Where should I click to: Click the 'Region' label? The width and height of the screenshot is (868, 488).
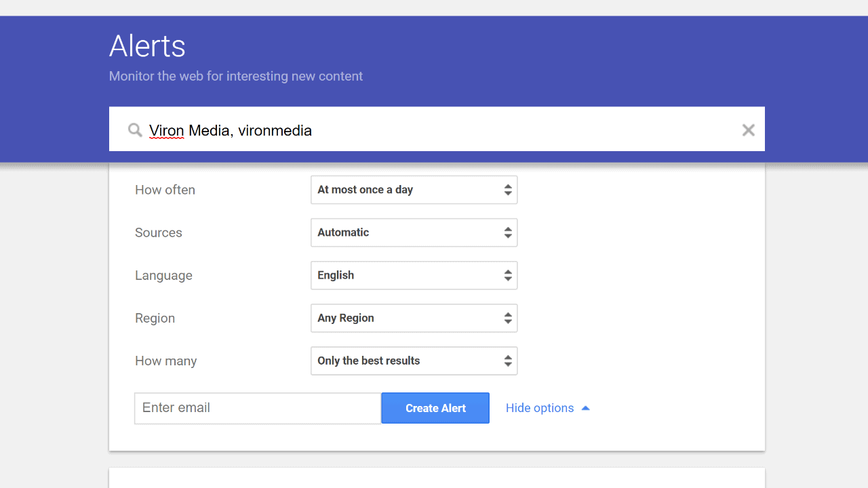pos(155,319)
